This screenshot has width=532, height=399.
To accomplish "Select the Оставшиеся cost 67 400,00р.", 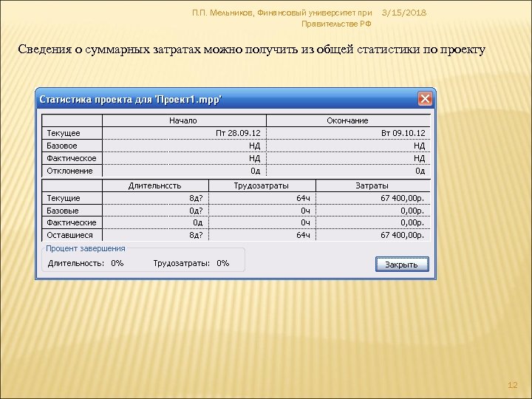I will (403, 235).
